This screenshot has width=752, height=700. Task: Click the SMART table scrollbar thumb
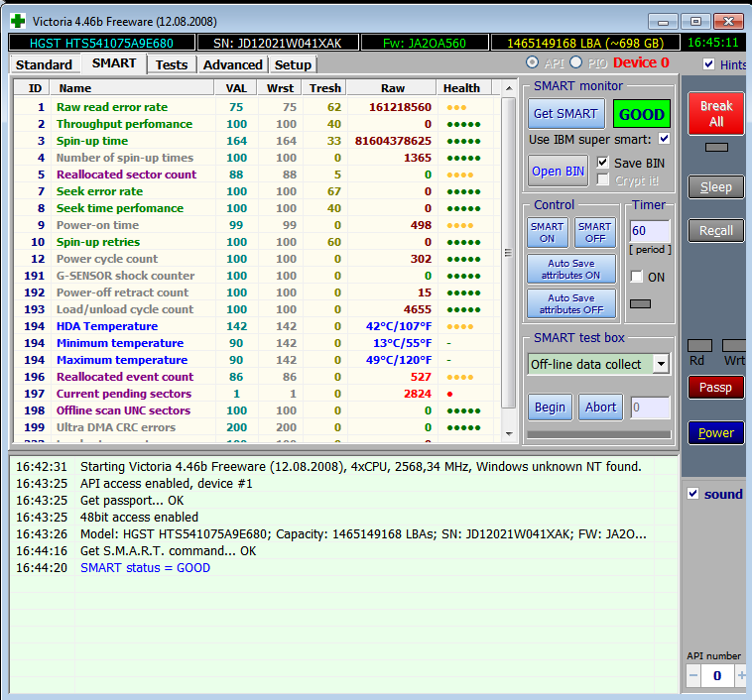pyautogui.click(x=508, y=253)
